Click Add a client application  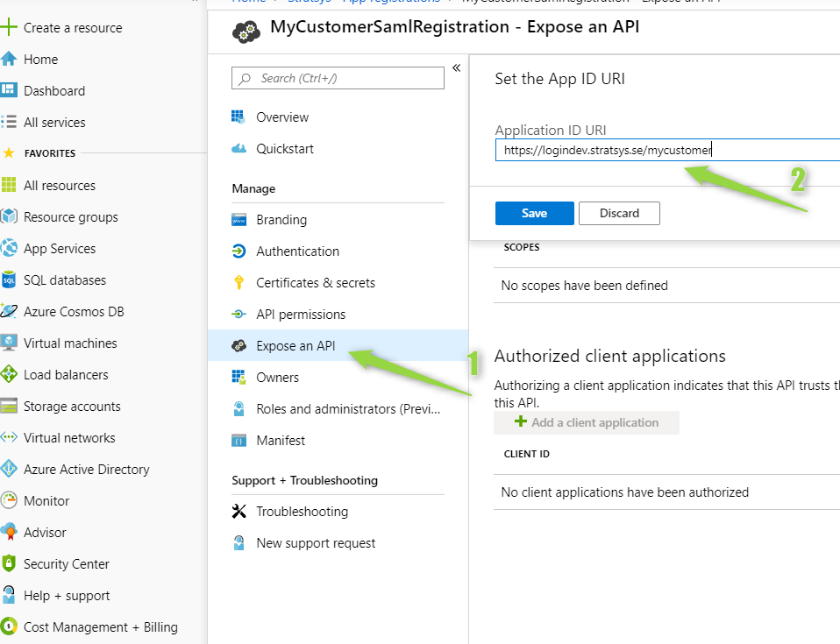(x=587, y=422)
